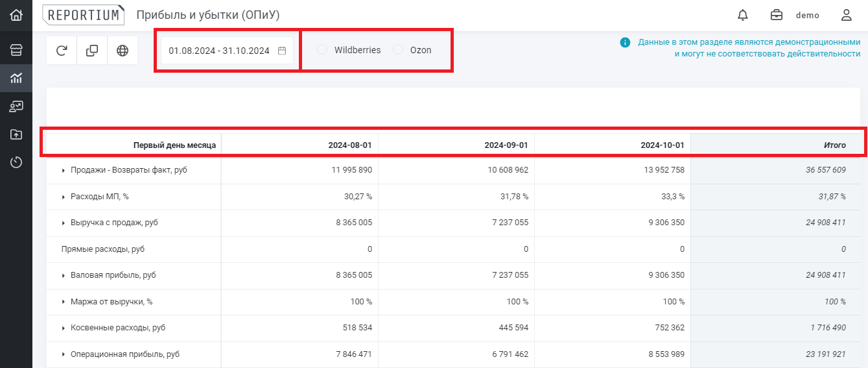
Task: Expand the 'Операционная прибыль, руб' row
Action: [64, 354]
